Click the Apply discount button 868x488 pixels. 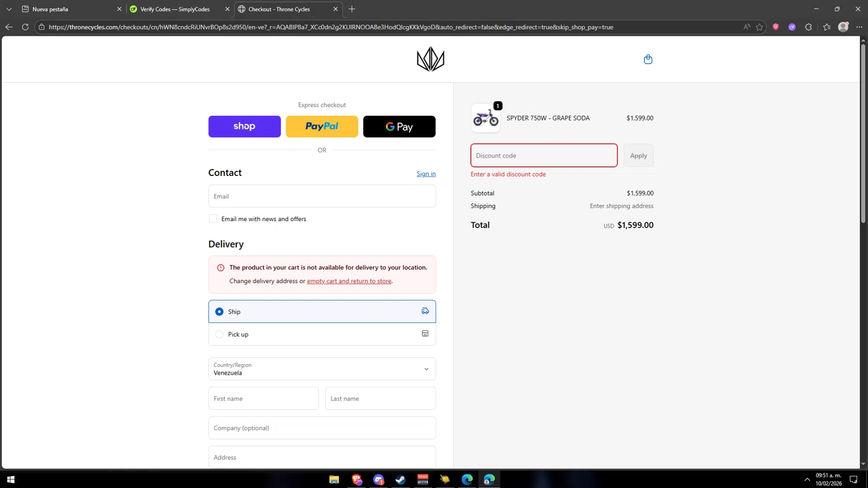(638, 156)
